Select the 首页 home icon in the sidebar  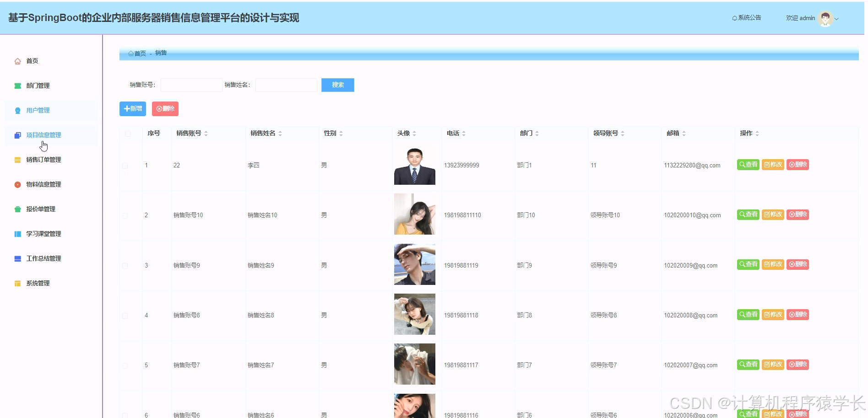17,60
